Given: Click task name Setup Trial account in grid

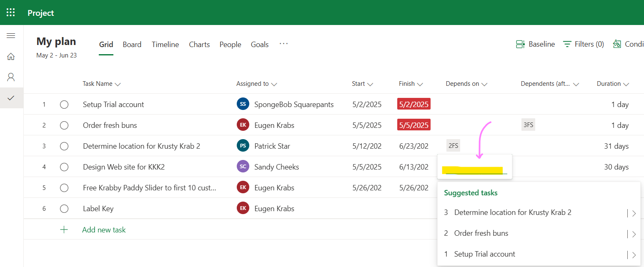Looking at the screenshot, I should (113, 105).
